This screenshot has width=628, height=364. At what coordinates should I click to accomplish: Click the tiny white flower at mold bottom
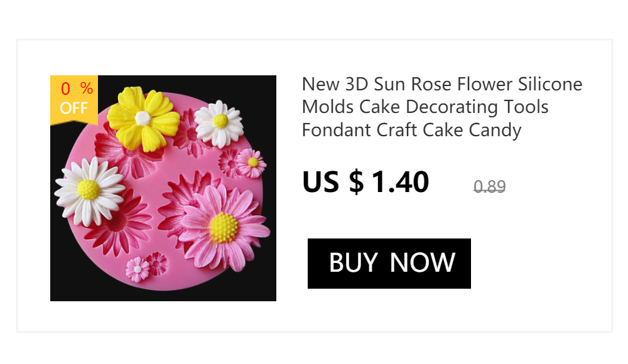(136, 270)
